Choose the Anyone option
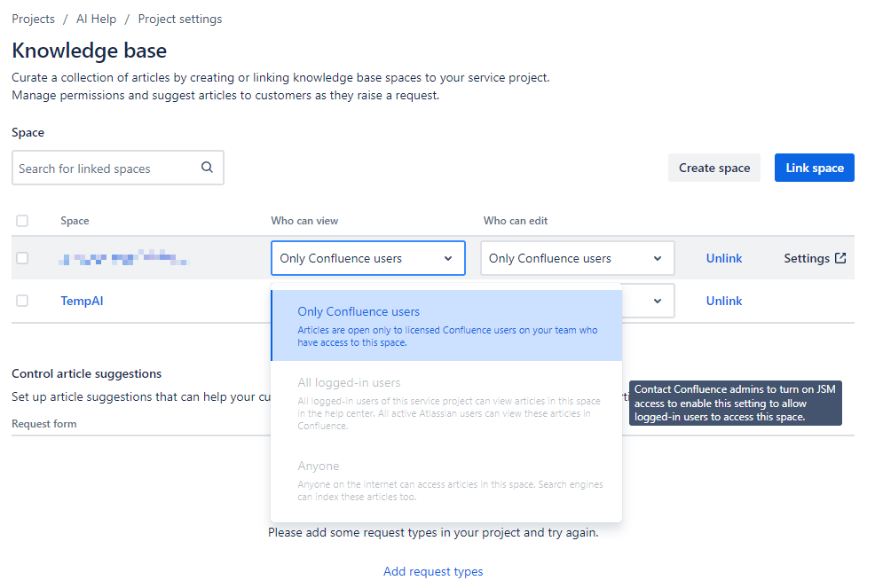This screenshot has height=588, width=875. [446, 480]
